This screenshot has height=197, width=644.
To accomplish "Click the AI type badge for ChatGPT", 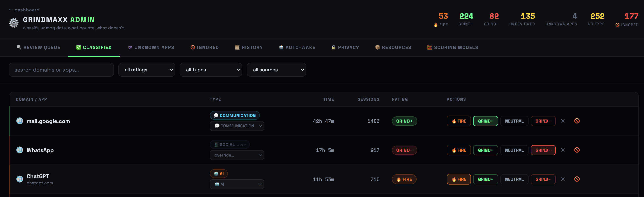I will click(219, 174).
